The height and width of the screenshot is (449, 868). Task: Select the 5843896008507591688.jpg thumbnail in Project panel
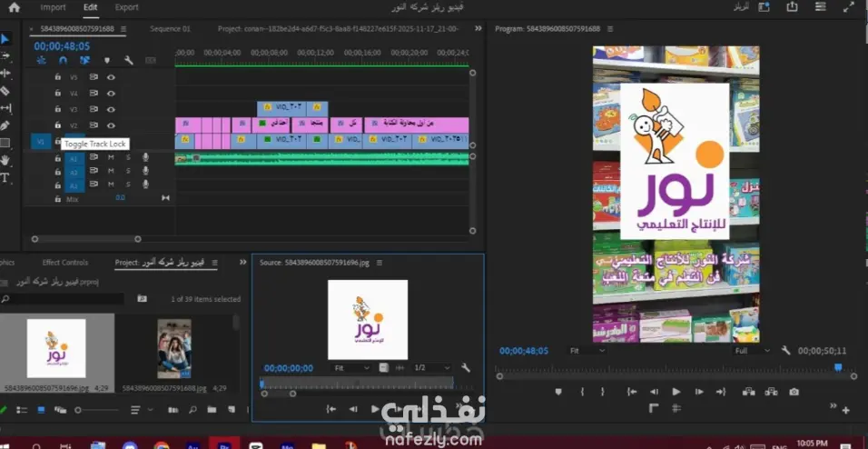tap(173, 348)
